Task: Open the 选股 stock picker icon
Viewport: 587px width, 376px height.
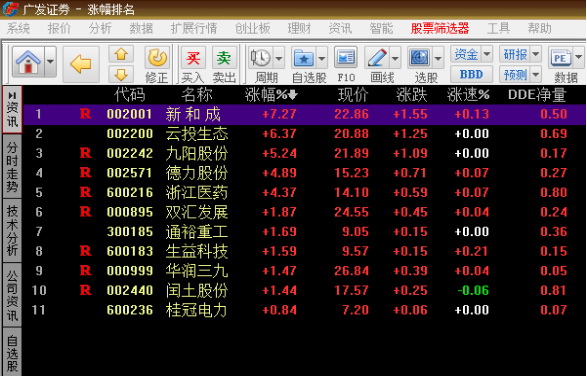Action: click(420, 58)
